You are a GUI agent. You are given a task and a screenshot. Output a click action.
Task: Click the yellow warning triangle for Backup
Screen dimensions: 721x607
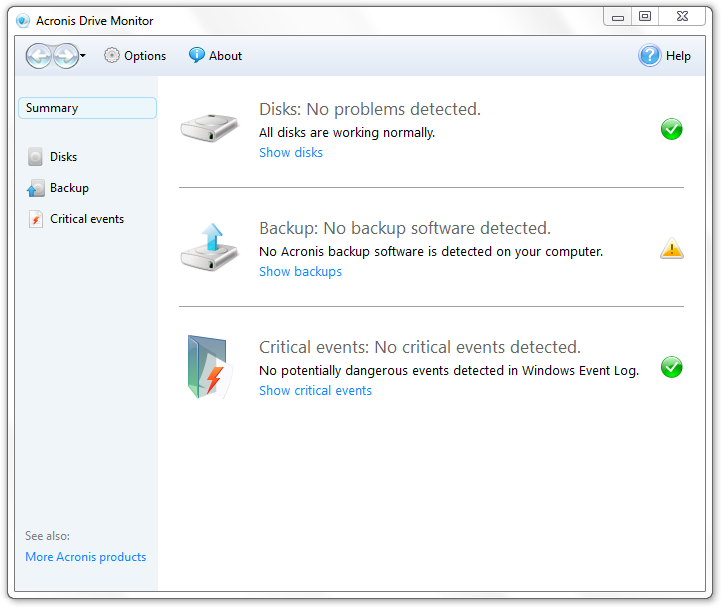(x=672, y=248)
